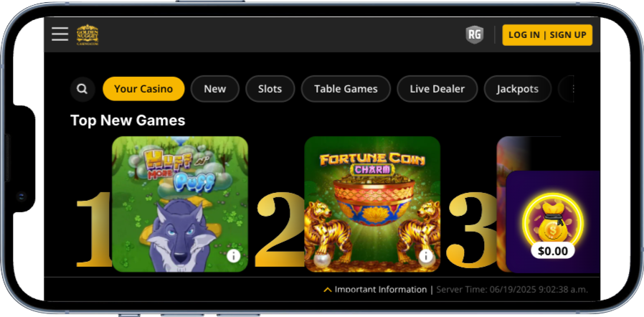Show info for Fortune Coin Charm
The width and height of the screenshot is (644, 317).
426,256
